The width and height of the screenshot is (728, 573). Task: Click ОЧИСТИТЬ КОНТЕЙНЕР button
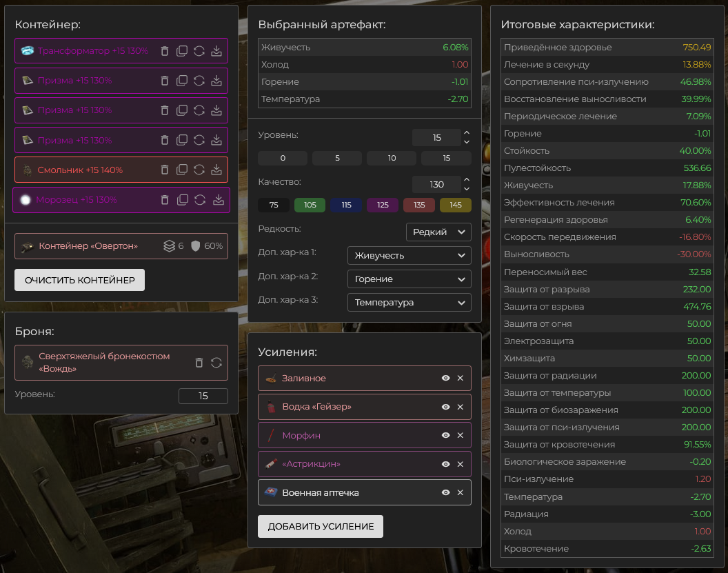pyautogui.click(x=79, y=280)
